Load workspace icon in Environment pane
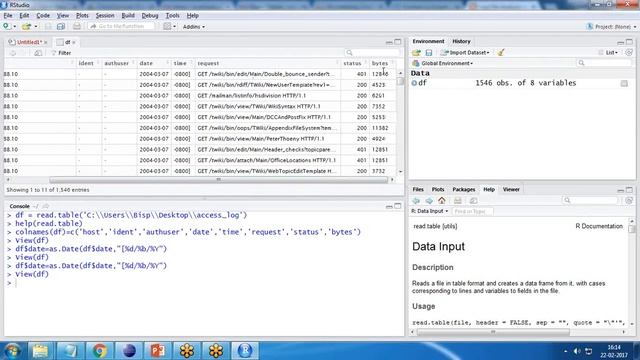This screenshot has width=640, height=360. click(x=416, y=52)
